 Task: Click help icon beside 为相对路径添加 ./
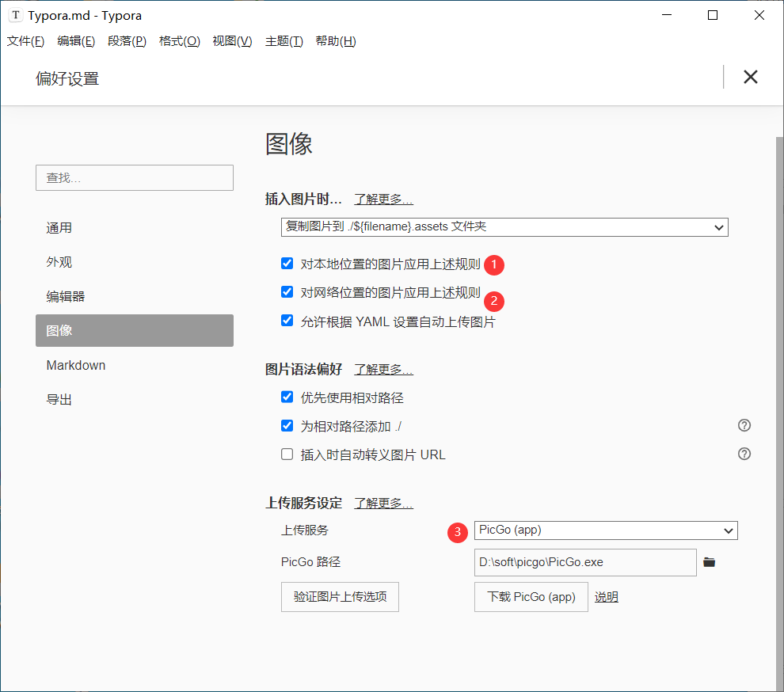coord(744,425)
